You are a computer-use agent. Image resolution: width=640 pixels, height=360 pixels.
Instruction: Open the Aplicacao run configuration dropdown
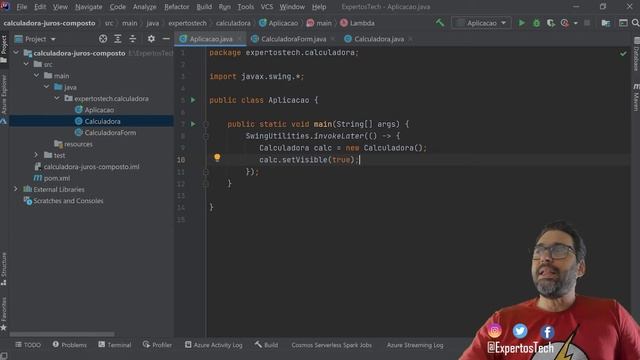[x=481, y=23]
